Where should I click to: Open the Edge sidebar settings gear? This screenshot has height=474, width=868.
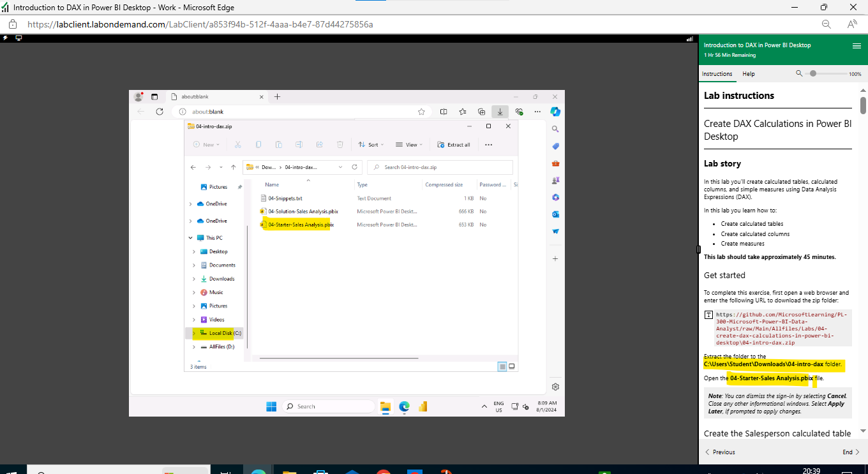pyautogui.click(x=555, y=387)
